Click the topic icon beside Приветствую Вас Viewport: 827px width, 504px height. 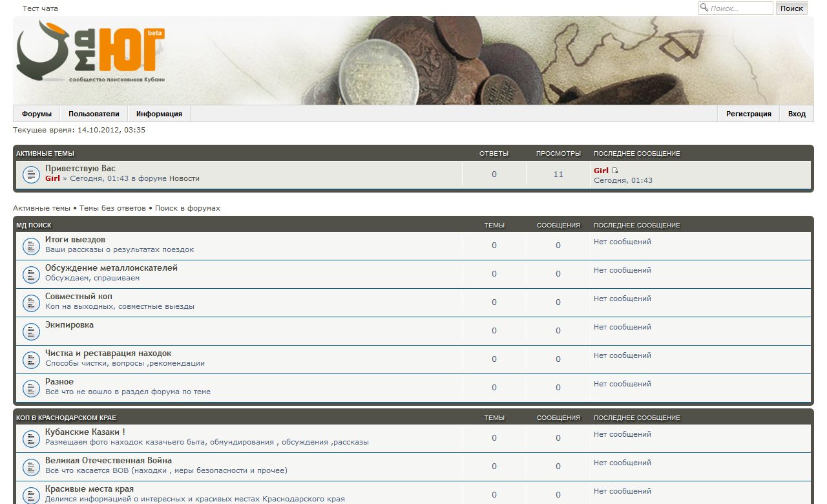coord(32,174)
